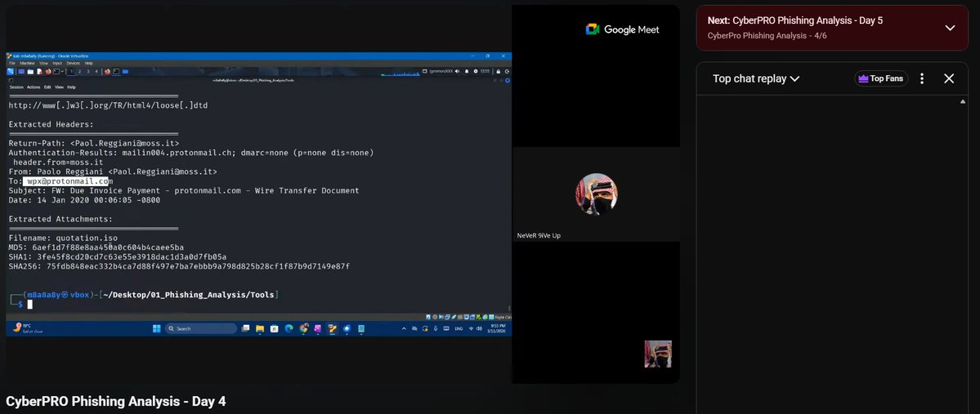
Task: Open the Windows Start button
Action: (x=157, y=328)
